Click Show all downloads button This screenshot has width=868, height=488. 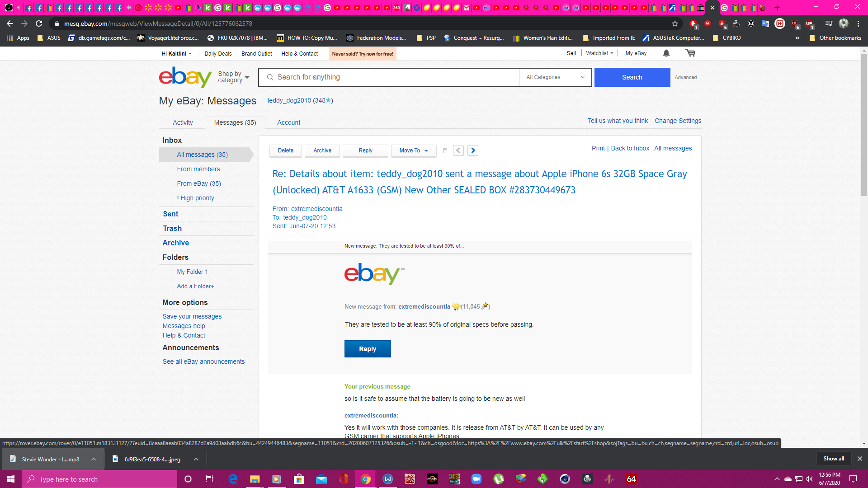tap(833, 459)
